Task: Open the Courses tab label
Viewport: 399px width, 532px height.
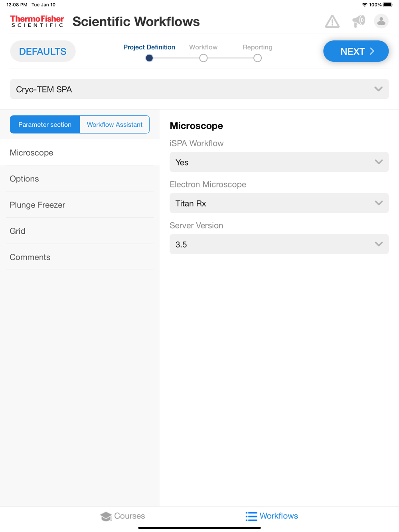Action: (x=130, y=516)
